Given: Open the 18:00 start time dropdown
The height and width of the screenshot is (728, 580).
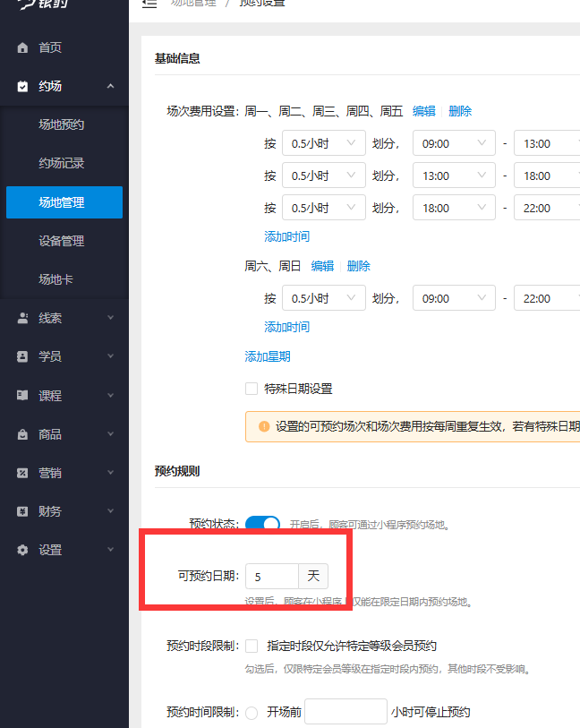Looking at the screenshot, I should coord(455,208).
